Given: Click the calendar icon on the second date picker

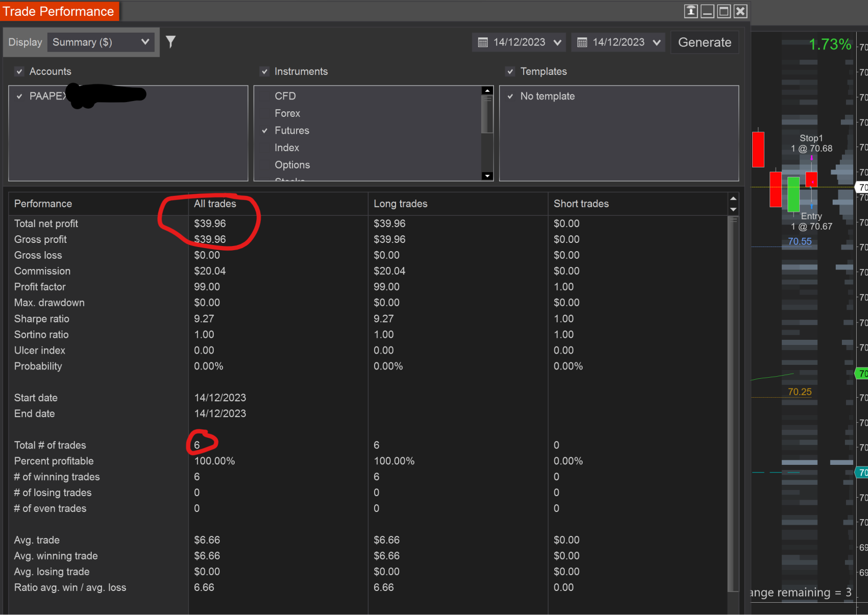Looking at the screenshot, I should coord(582,42).
